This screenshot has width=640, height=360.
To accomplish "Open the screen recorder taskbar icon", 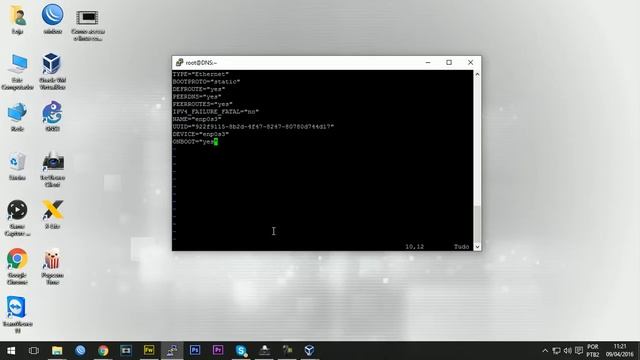I will point(126,350).
